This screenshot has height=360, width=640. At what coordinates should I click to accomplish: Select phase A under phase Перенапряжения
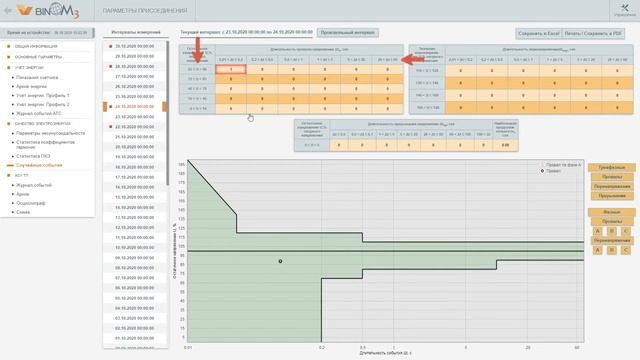598,250
